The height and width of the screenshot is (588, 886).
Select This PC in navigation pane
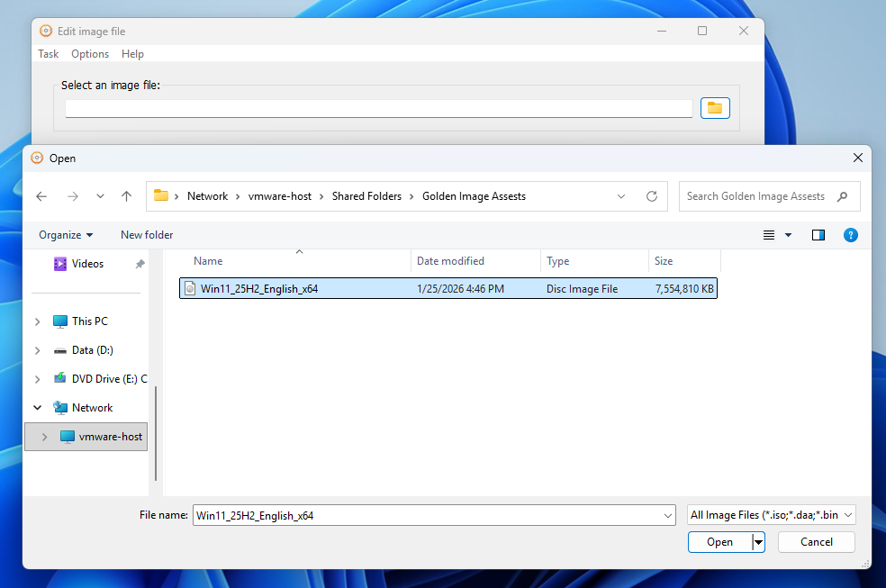coord(89,321)
